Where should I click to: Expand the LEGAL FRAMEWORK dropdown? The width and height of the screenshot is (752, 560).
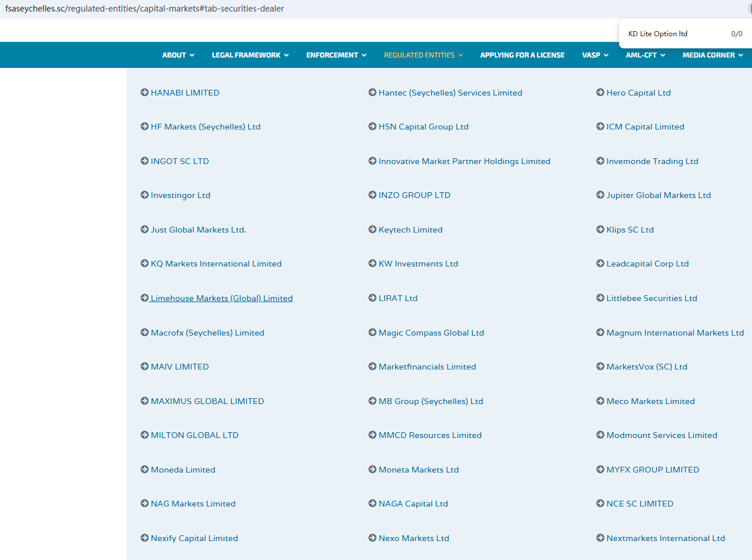(250, 55)
